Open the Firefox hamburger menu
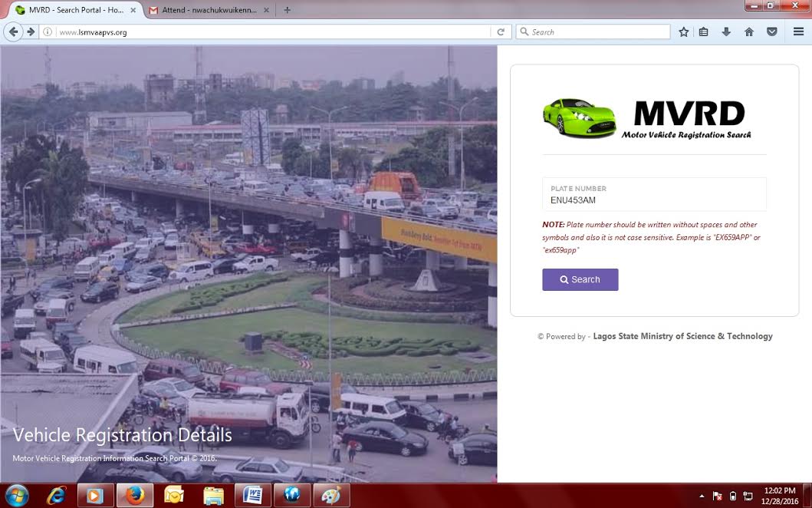Viewport: 812px width, 508px height. [798, 32]
